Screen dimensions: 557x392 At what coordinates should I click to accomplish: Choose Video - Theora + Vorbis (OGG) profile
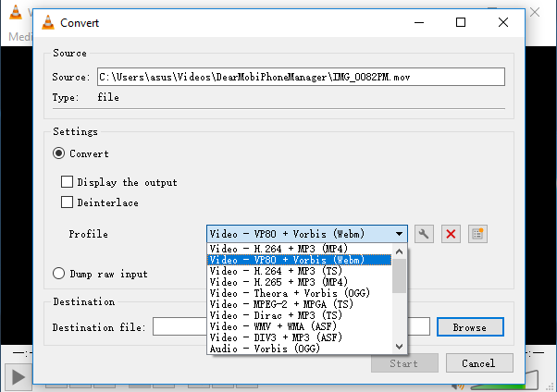300,293
